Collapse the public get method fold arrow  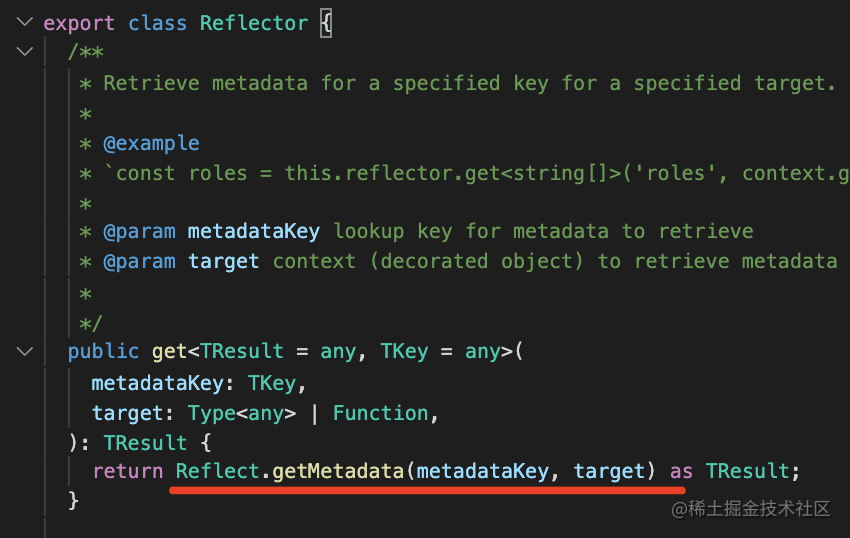tap(23, 351)
